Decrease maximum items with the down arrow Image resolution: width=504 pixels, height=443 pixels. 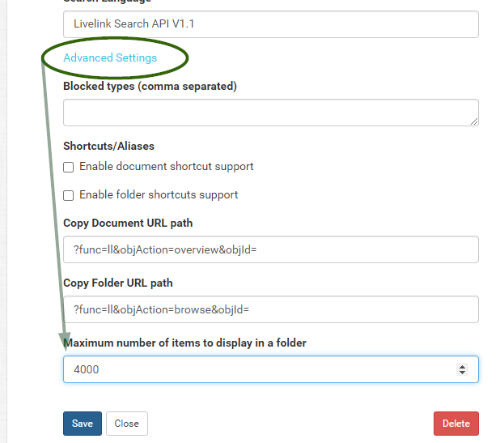(x=462, y=373)
